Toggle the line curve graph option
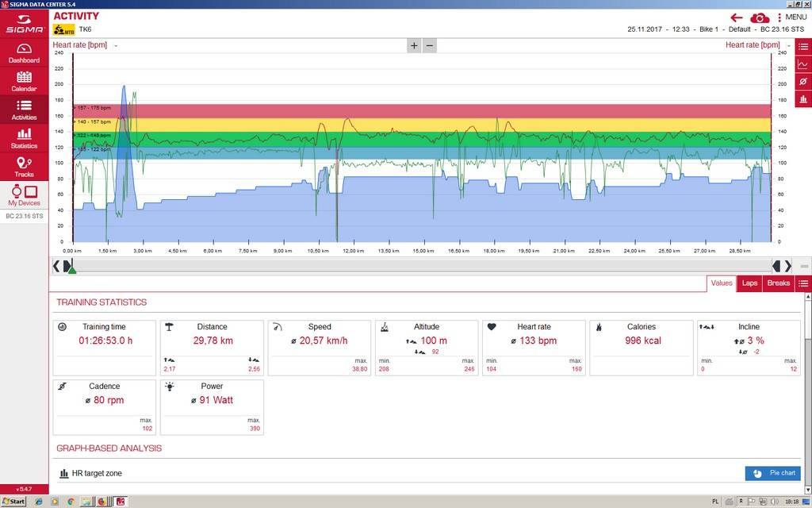The height and width of the screenshot is (508, 812). (x=803, y=64)
